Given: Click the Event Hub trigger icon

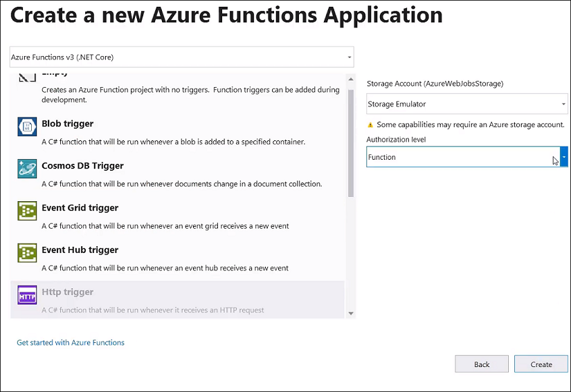Looking at the screenshot, I should click(x=27, y=253).
